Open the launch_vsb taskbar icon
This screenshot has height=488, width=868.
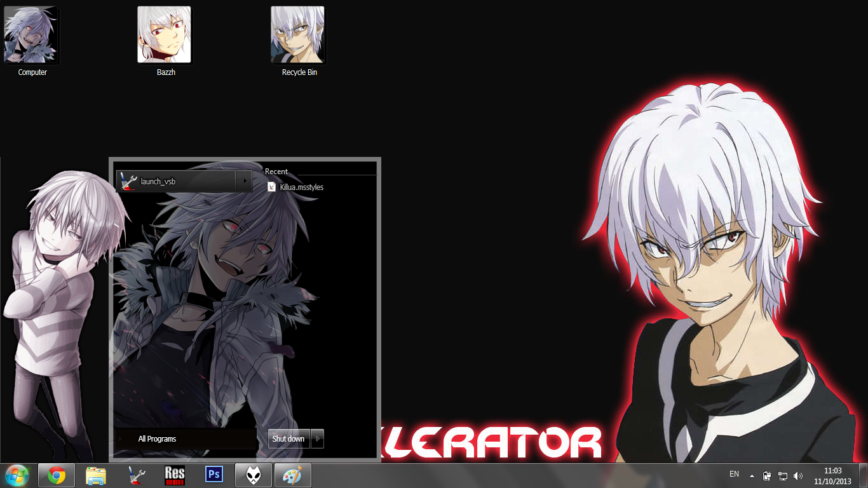click(136, 475)
